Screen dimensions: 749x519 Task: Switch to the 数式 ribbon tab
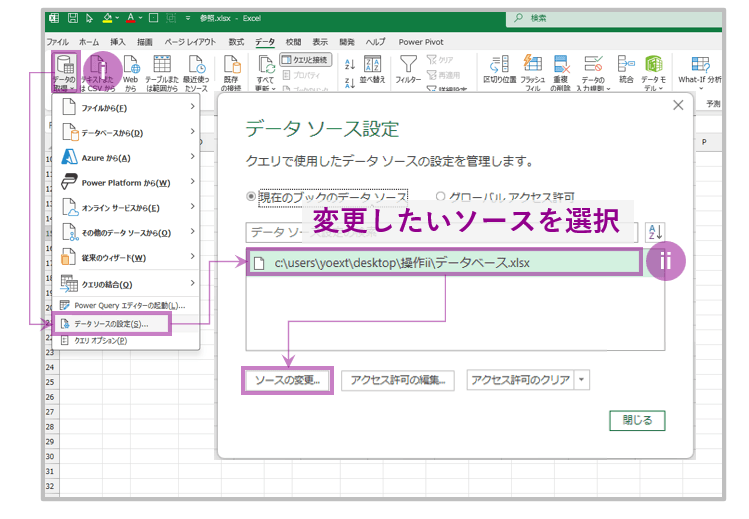236,42
